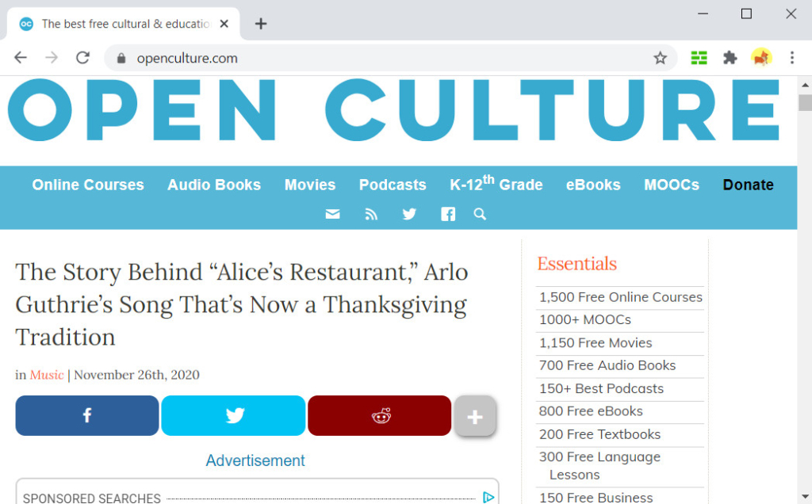
Task: Open 150+ Best Podcasts link
Action: (601, 388)
